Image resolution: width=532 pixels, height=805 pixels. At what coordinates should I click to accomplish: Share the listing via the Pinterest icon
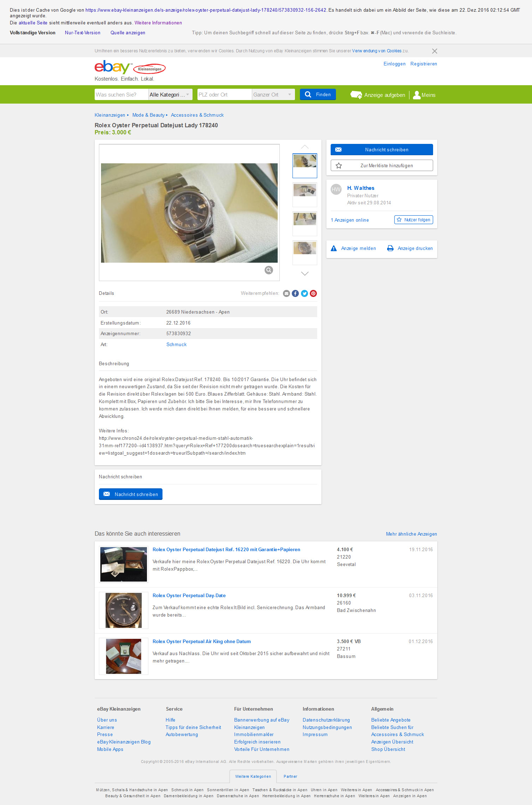click(313, 293)
